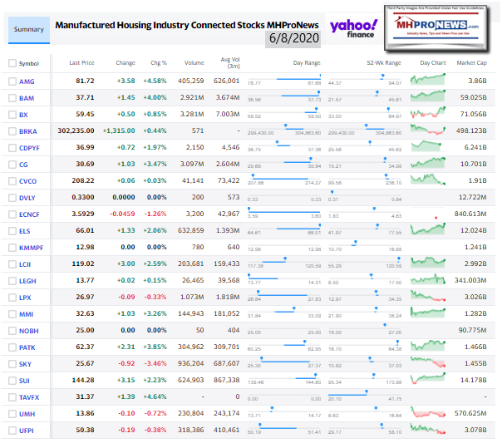Check the box next to BRKA

(x=12, y=131)
